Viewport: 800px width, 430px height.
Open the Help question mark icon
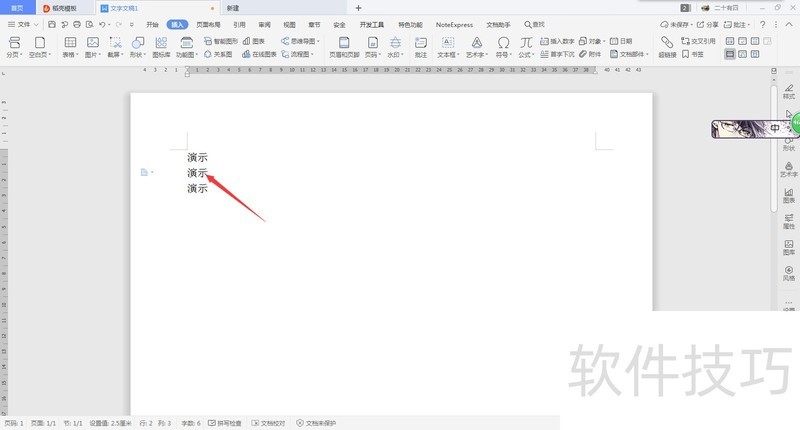[762, 24]
